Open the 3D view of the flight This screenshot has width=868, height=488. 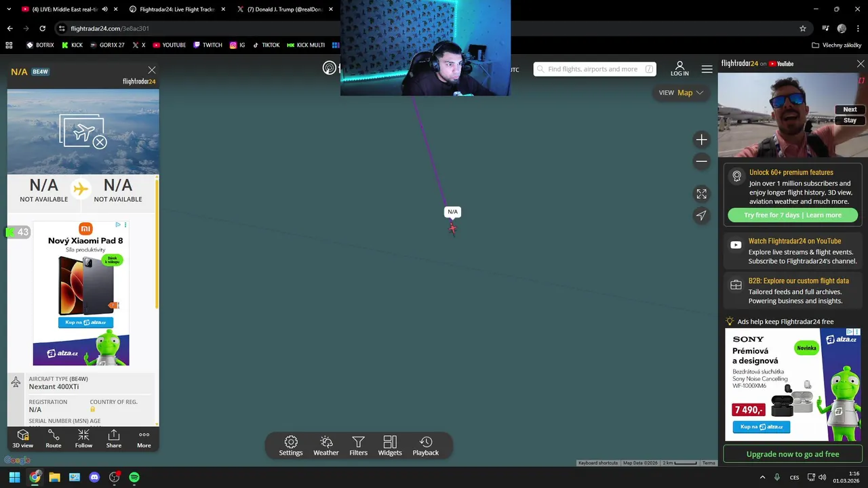[22, 439]
